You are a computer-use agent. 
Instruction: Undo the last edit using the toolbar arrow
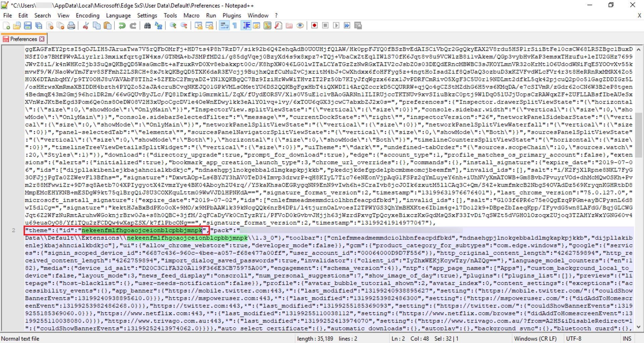(122, 26)
